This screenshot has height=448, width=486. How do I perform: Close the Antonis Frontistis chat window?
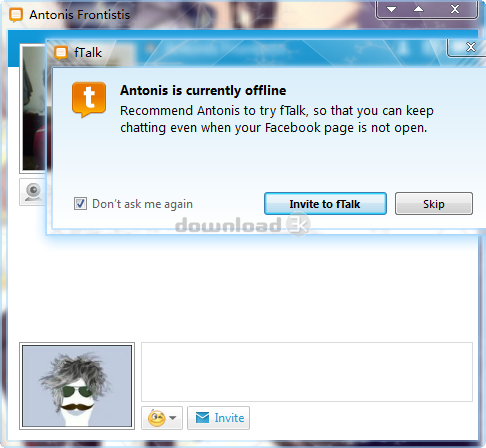pyautogui.click(x=455, y=9)
